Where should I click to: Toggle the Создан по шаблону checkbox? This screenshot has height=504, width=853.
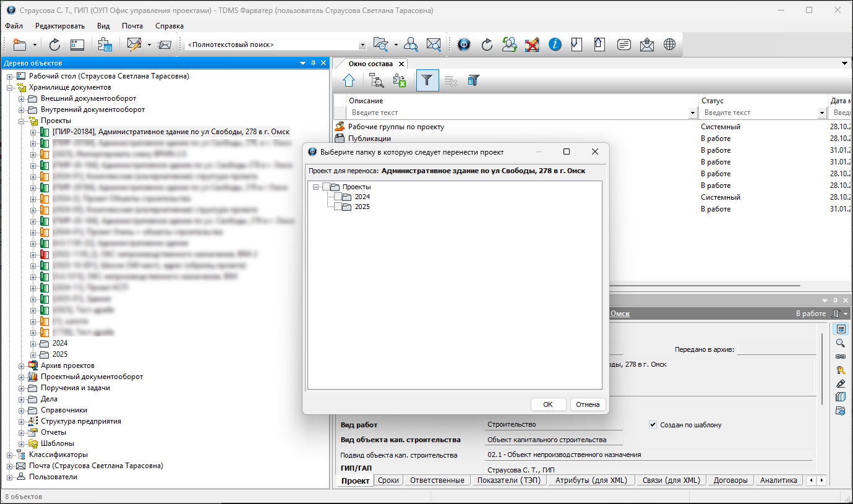coord(653,425)
